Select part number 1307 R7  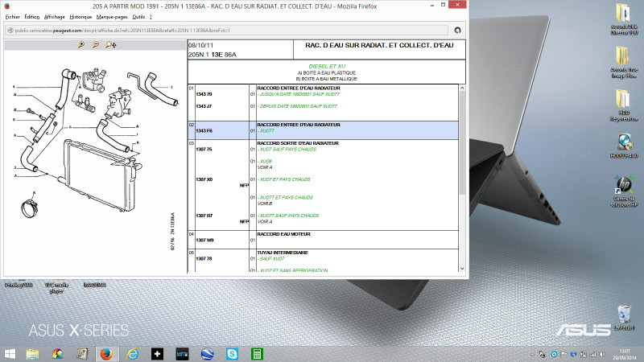click(x=204, y=216)
